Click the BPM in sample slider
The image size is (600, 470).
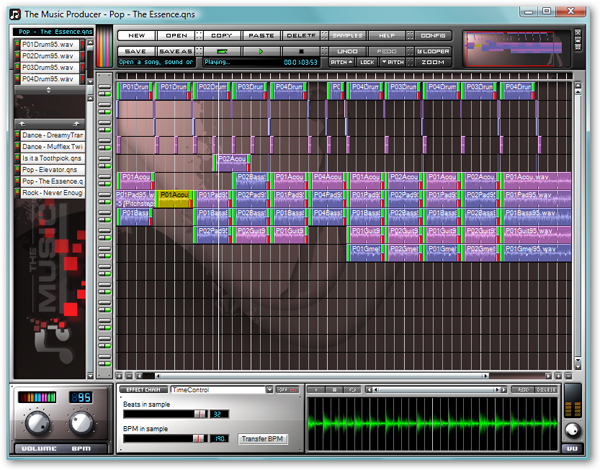pyautogui.click(x=165, y=439)
